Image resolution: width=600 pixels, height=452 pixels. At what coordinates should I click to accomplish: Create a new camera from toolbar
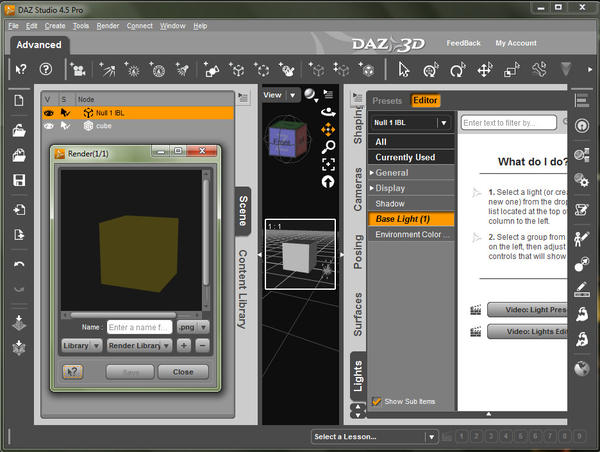78,70
